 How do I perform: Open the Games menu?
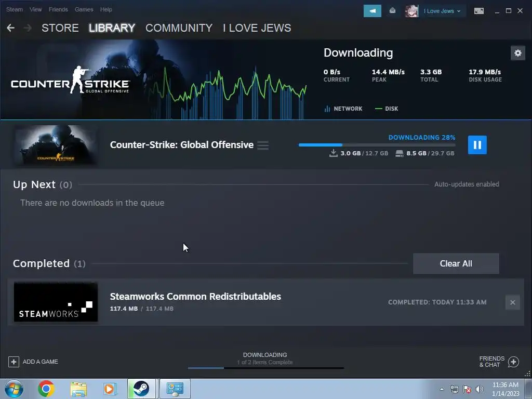[84, 9]
